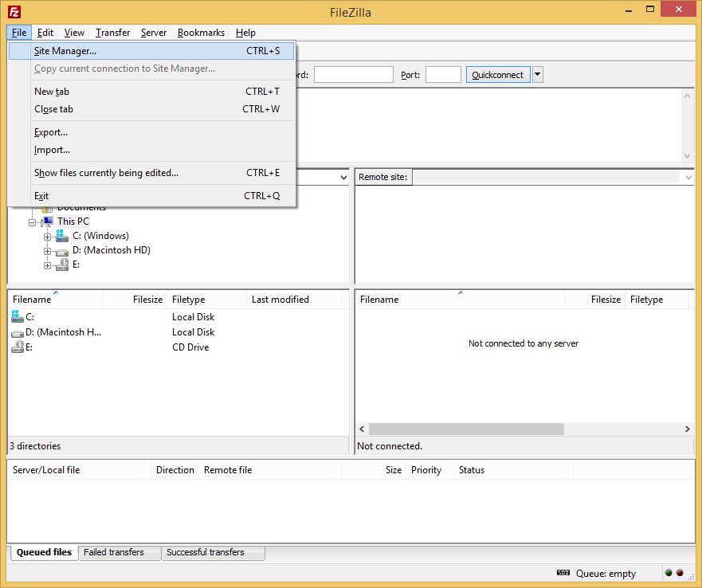Choose Exit from File menu
This screenshot has height=588, width=702.
click(x=151, y=196)
